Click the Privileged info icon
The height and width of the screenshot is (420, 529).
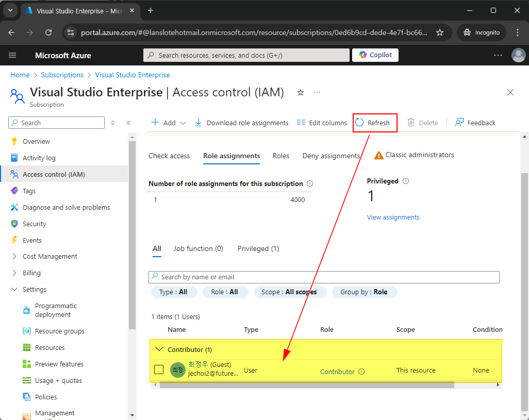tap(406, 181)
